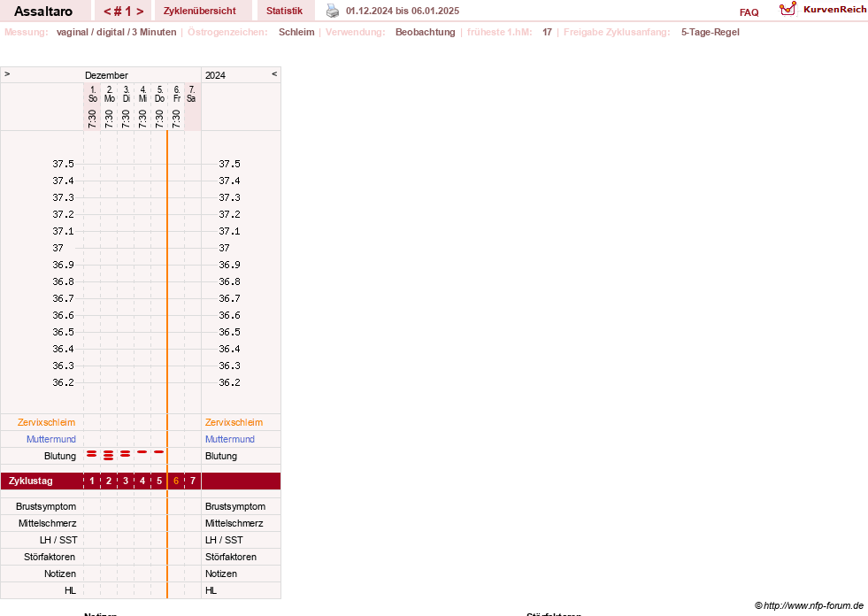Select cycle day 4 in the Zyklustag row
This screenshot has width=868, height=616.
click(142, 481)
